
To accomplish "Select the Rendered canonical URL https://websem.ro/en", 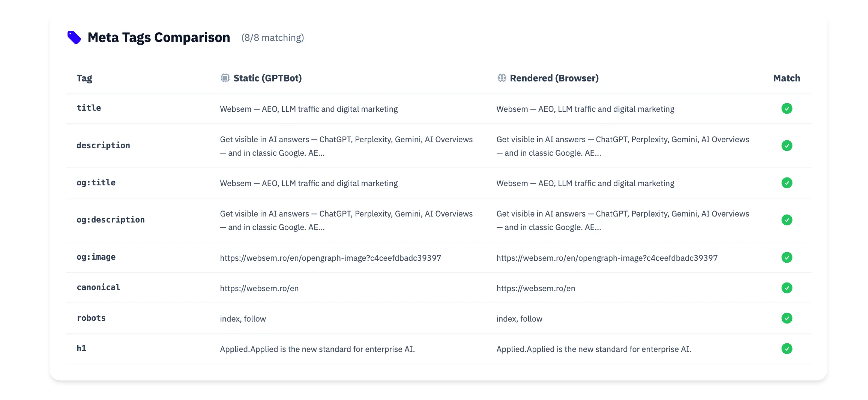I will 536,289.
